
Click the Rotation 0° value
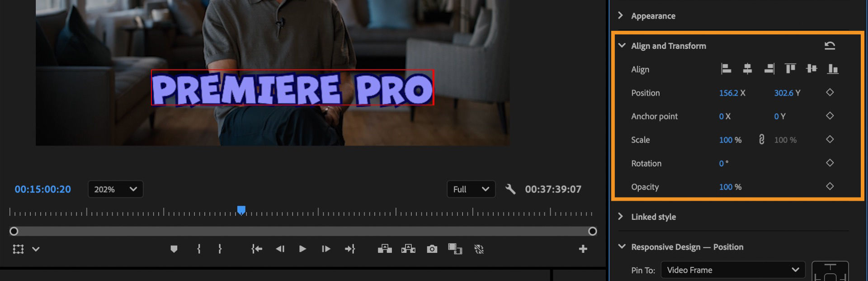tap(721, 163)
